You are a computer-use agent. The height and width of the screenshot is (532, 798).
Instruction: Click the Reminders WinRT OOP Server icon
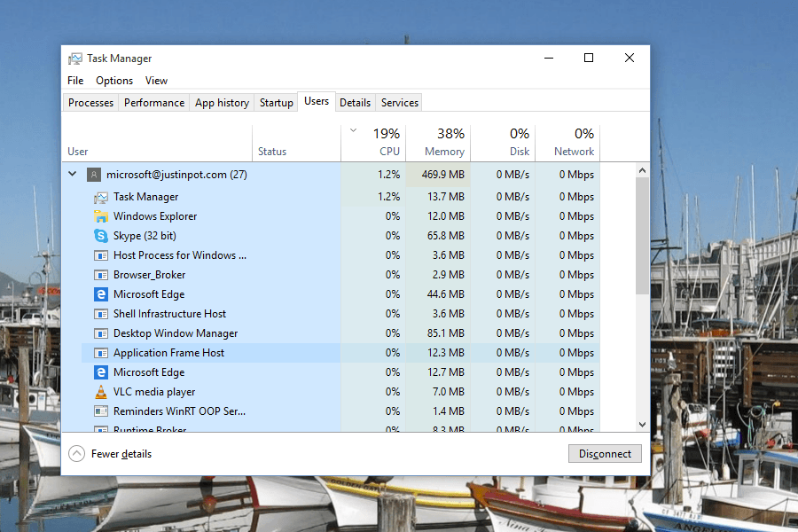point(101,411)
